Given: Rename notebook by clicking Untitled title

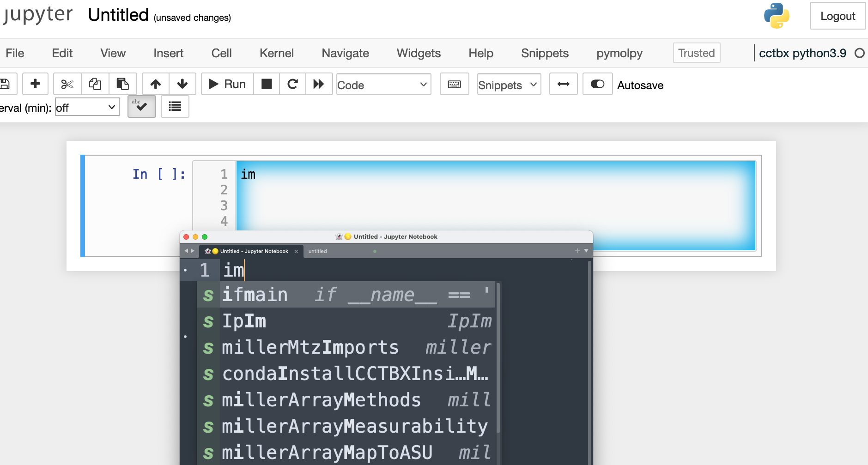Looking at the screenshot, I should (x=118, y=15).
